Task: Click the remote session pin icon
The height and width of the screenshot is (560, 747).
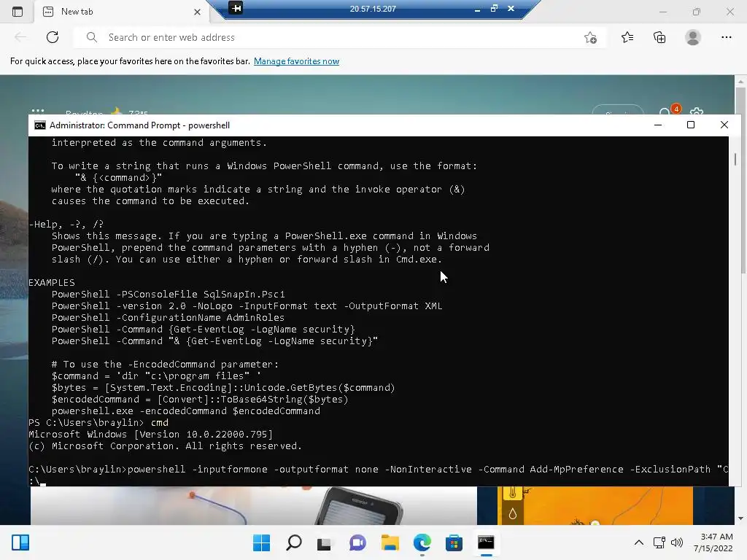Action: tap(236, 8)
